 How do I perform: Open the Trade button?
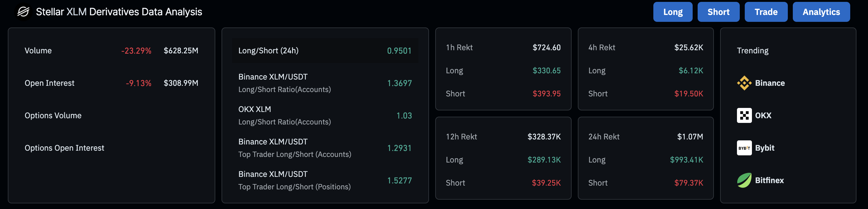tap(766, 12)
